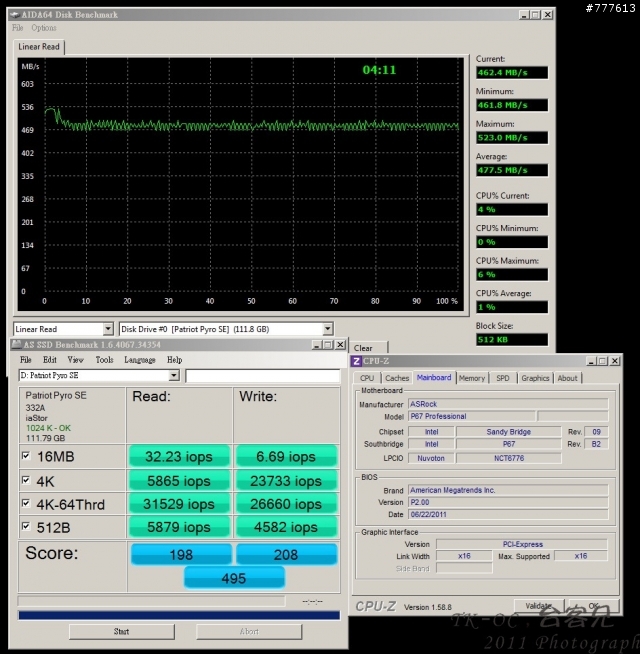Screen dimensions: 640x655
Task: Click the Block Size 512 KB readout
Action: pos(512,340)
